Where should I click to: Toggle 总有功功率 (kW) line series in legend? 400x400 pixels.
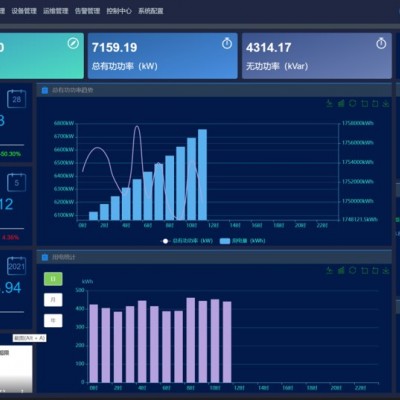pyautogui.click(x=187, y=241)
